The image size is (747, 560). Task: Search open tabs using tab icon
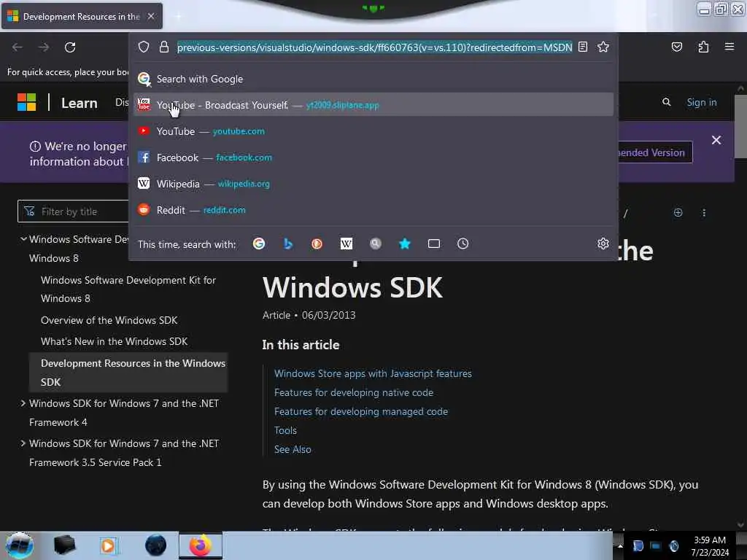click(433, 244)
